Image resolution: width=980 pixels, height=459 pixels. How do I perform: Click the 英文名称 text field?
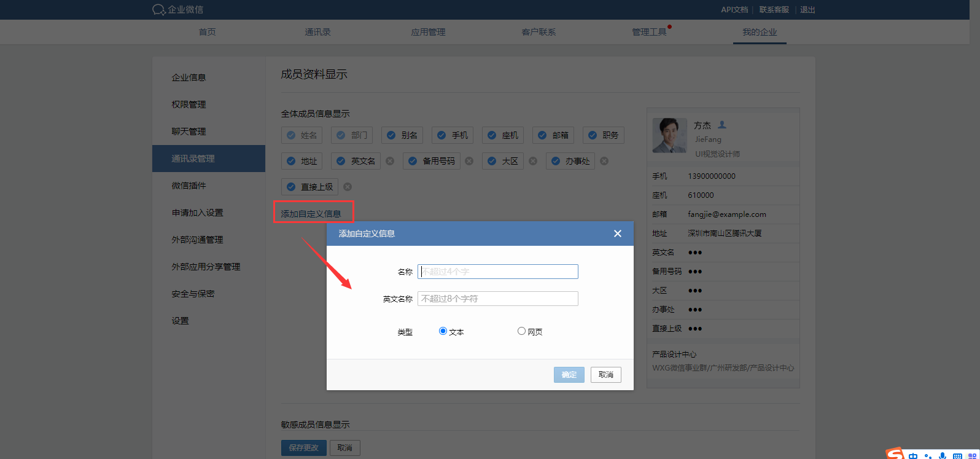497,299
